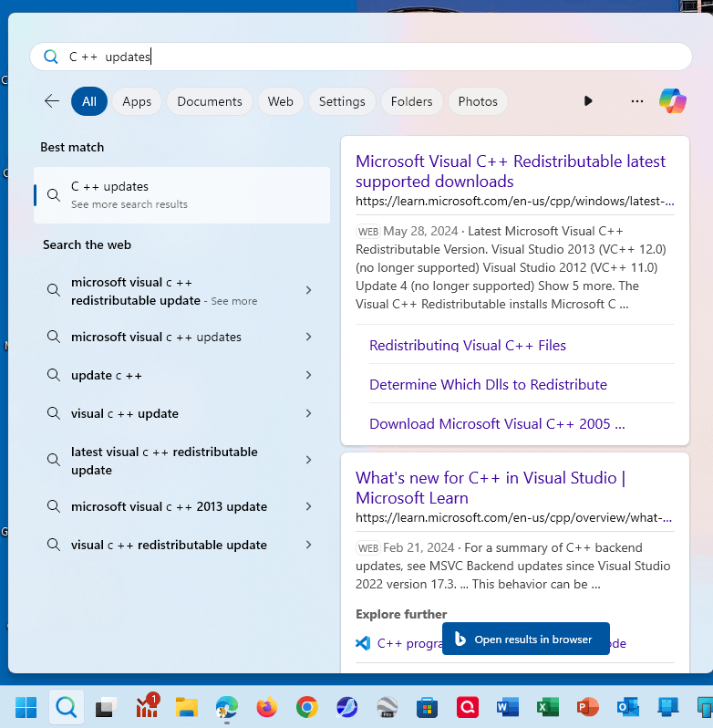
Task: Open Outlook from the taskbar
Action: 628,708
